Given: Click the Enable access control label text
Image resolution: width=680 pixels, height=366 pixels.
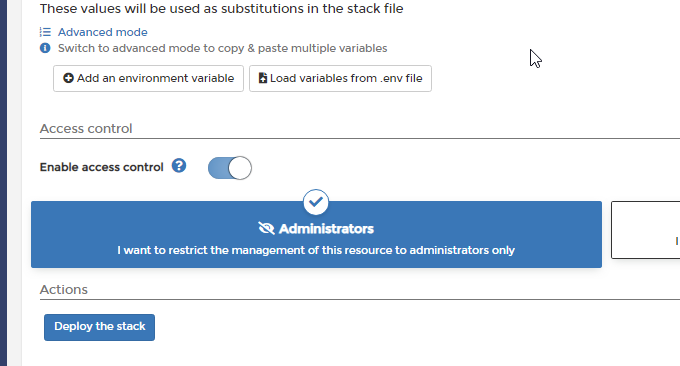Looking at the screenshot, I should (101, 167).
